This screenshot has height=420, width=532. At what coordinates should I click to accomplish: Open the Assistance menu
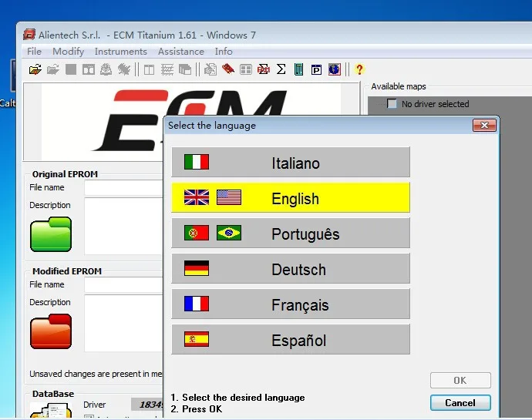tap(181, 52)
